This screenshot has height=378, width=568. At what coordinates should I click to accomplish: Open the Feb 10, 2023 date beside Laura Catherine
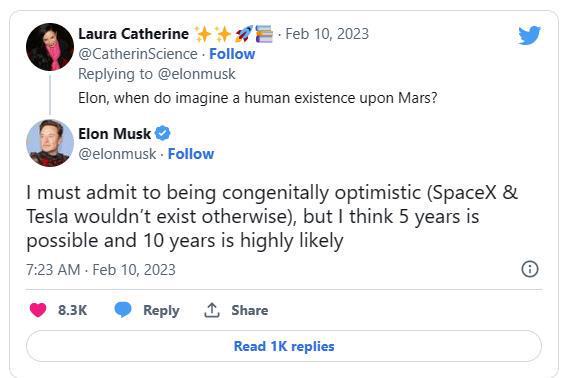click(327, 34)
